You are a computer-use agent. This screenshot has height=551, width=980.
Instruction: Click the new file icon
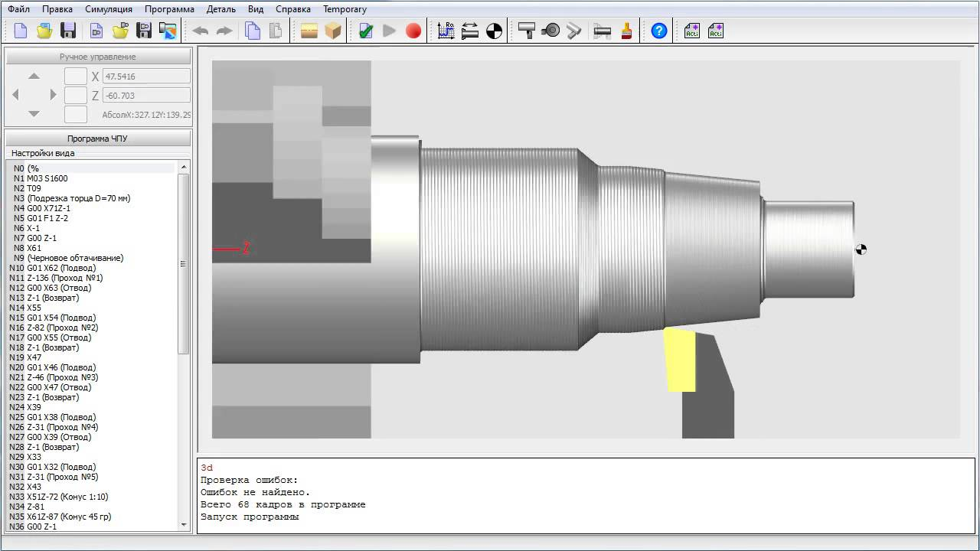(x=21, y=31)
